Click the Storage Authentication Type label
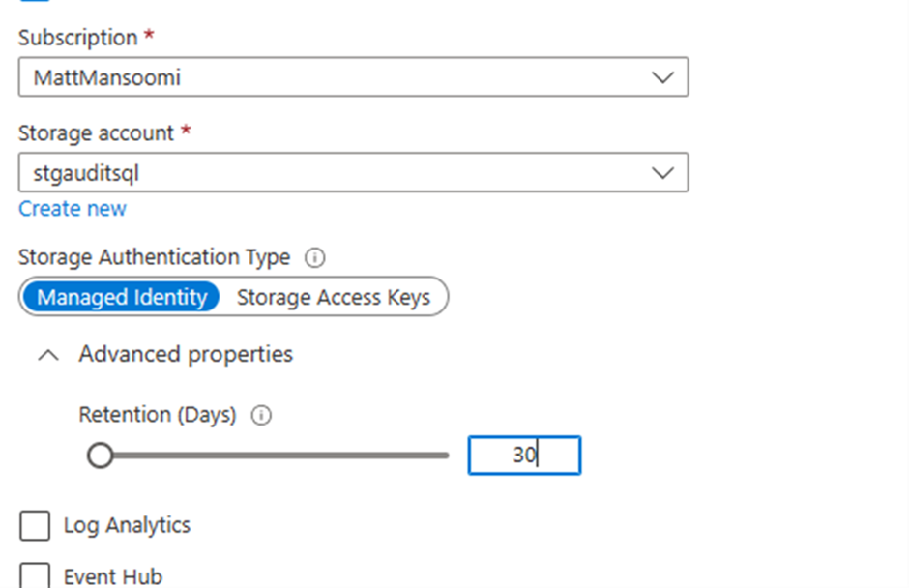 click(x=154, y=257)
